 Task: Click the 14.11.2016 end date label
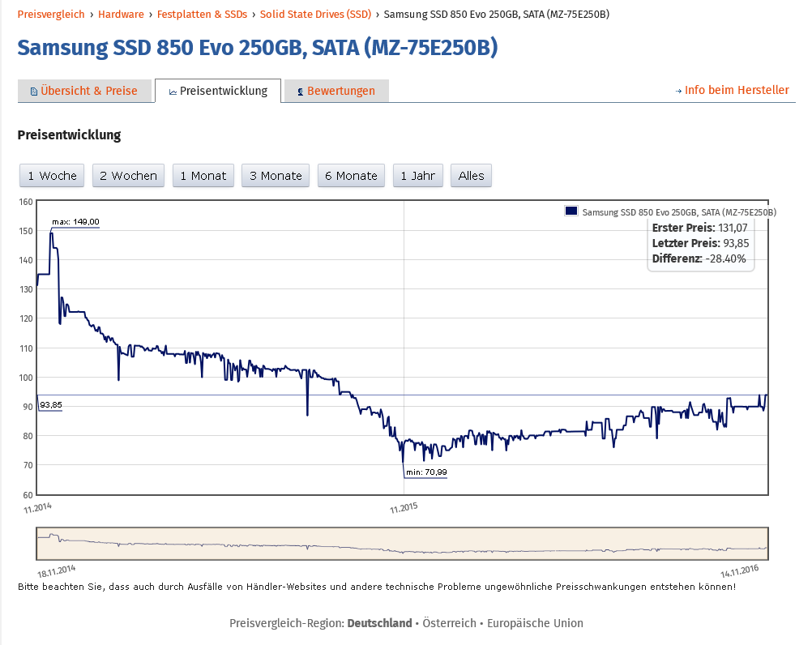point(740,571)
